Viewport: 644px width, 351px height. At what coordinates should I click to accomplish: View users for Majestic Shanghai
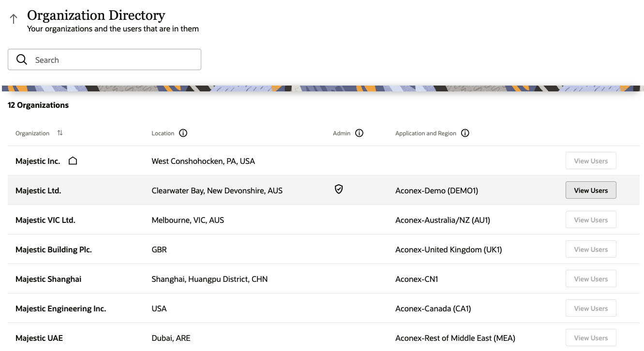pyautogui.click(x=590, y=279)
